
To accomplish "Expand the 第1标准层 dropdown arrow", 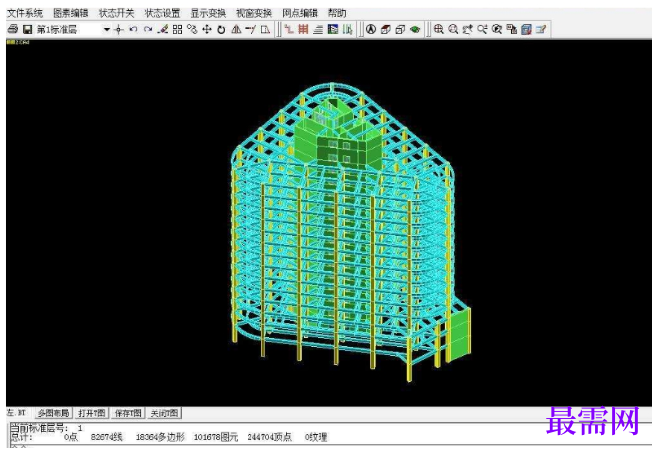I will coord(107,29).
